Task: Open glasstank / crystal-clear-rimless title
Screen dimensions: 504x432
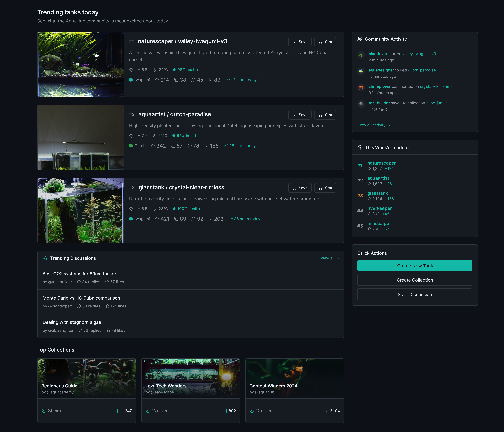Action: pyautogui.click(x=181, y=188)
